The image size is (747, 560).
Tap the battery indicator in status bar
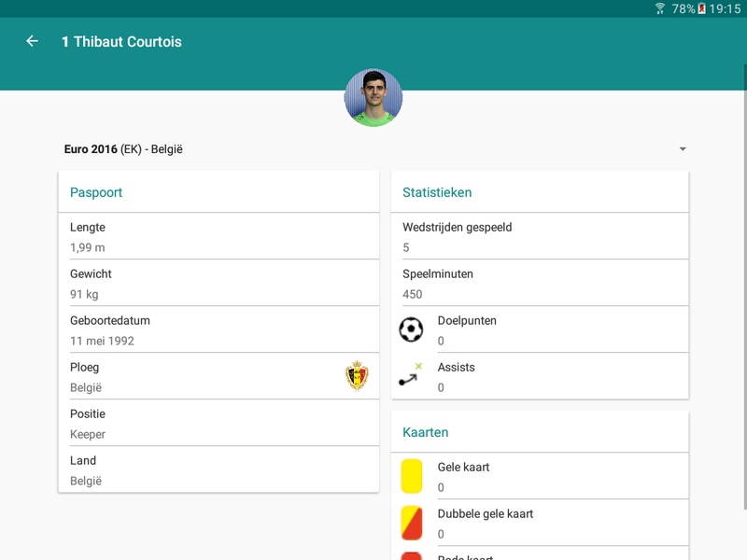(x=701, y=8)
